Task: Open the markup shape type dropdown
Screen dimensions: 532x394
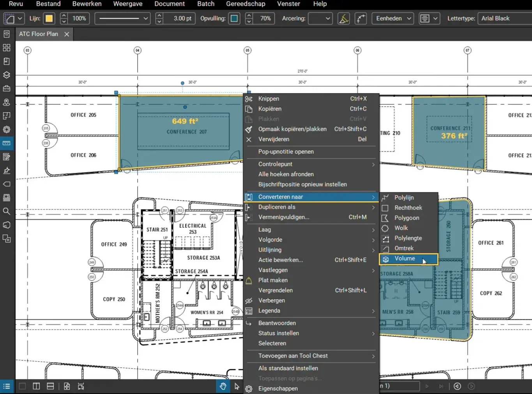Action: click(14, 18)
